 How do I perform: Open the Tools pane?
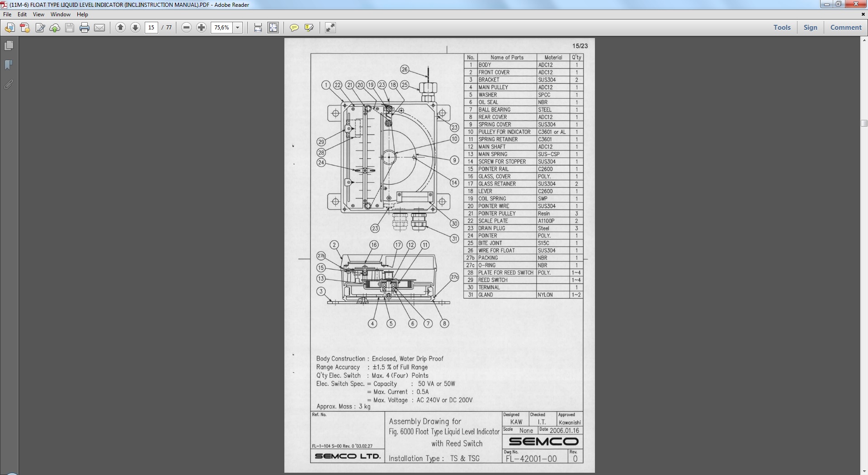coord(782,27)
